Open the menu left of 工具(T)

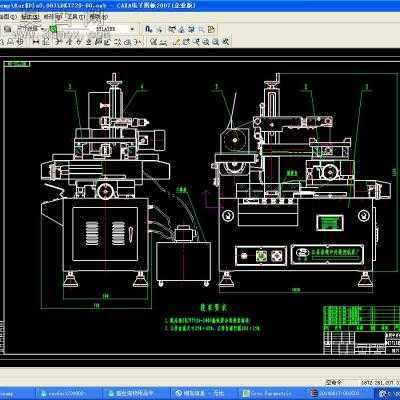click(53, 16)
